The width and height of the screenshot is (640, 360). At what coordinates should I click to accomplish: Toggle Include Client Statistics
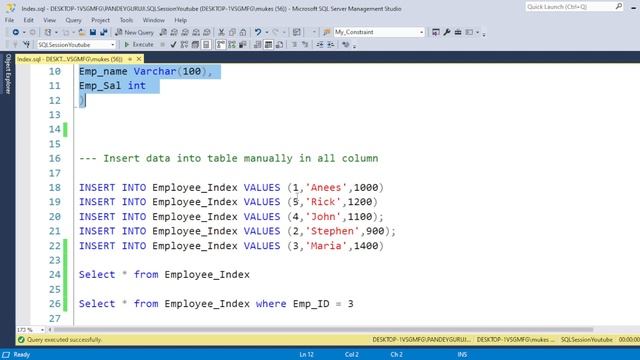243,44
